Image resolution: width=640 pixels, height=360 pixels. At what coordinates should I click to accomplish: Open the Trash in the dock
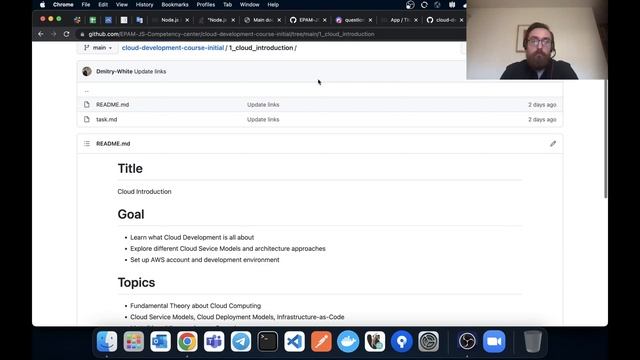pos(533,341)
